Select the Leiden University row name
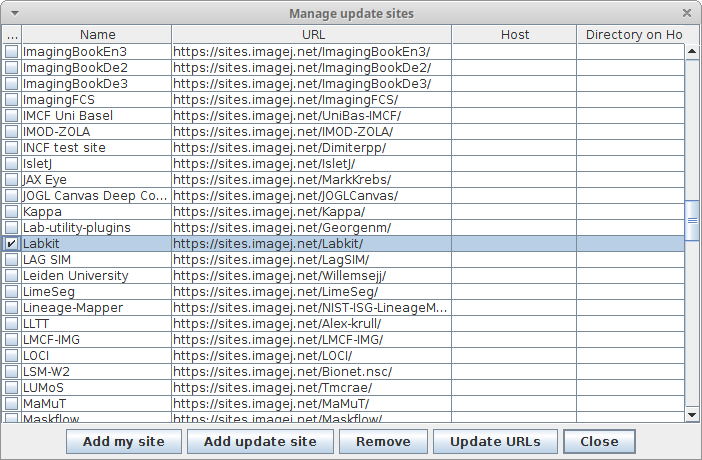 (x=76, y=275)
